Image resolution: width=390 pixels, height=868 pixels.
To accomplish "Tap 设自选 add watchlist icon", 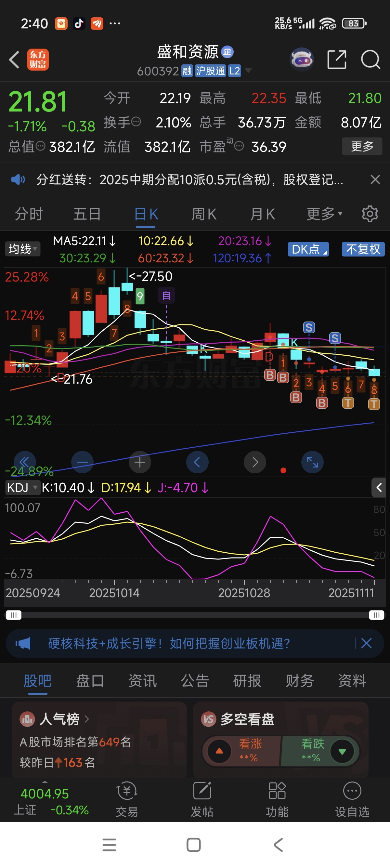I will point(352,800).
